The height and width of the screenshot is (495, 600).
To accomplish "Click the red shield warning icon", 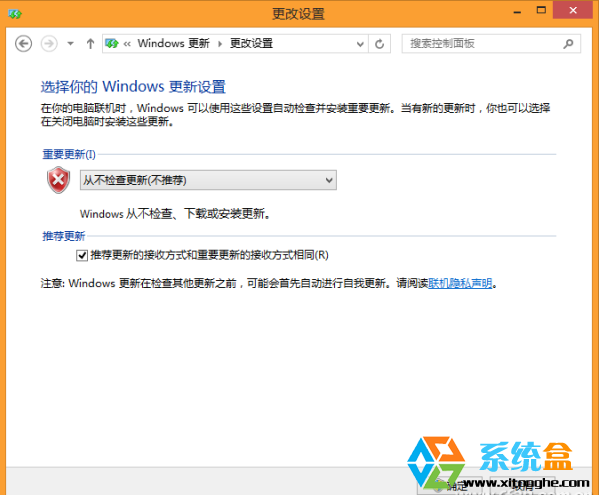I will click(x=59, y=180).
